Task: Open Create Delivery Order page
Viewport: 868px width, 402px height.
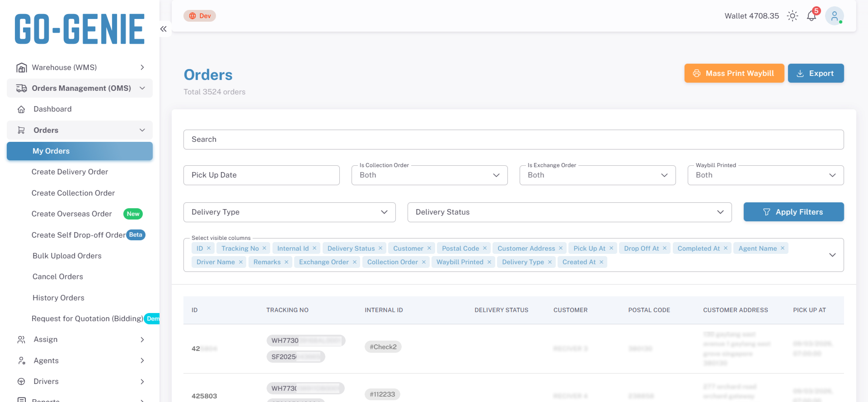Action: [70, 172]
